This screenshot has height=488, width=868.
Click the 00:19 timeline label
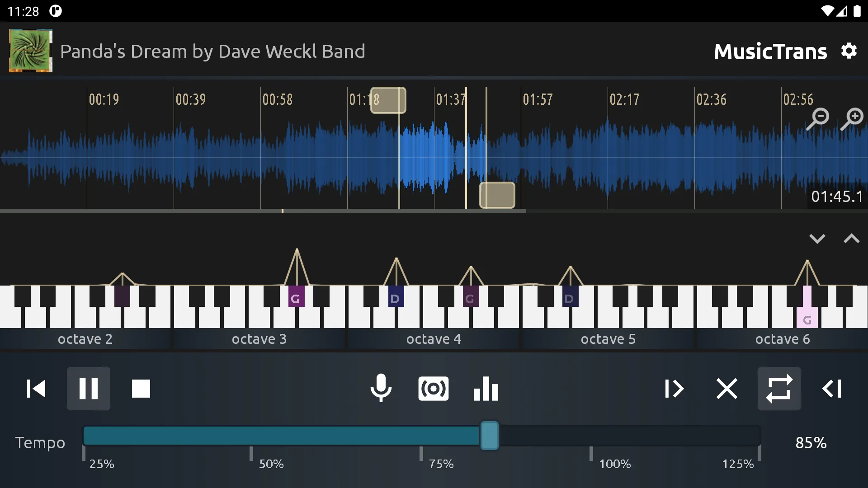pos(104,99)
